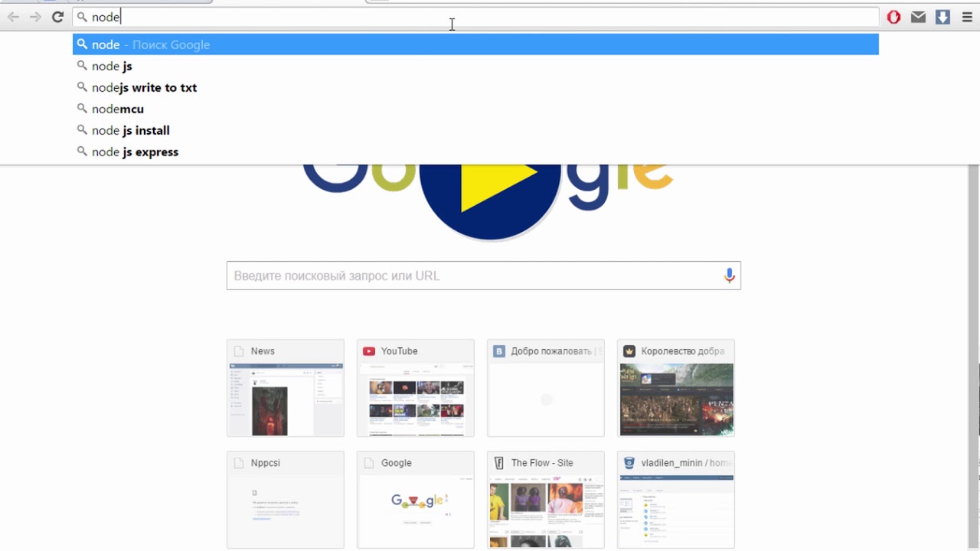Click the VK favicon on 'Добро пожаловать' tile
This screenshot has width=980, height=551.
pyautogui.click(x=499, y=351)
